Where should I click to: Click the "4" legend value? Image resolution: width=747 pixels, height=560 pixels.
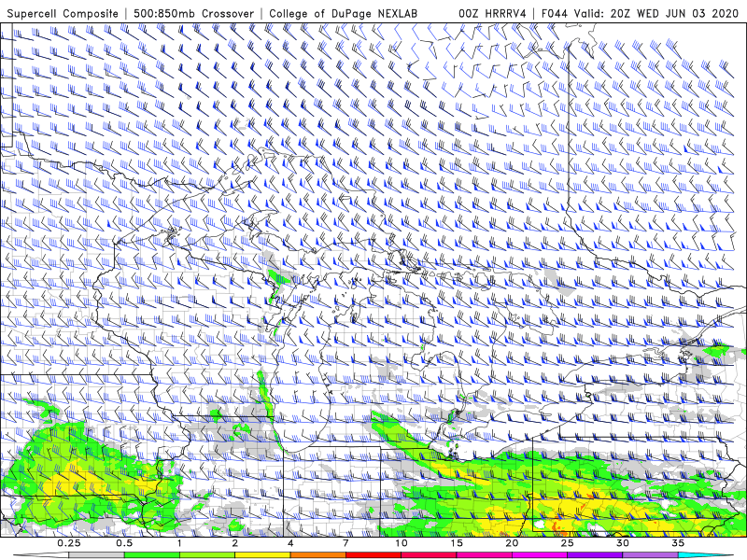coord(290,543)
